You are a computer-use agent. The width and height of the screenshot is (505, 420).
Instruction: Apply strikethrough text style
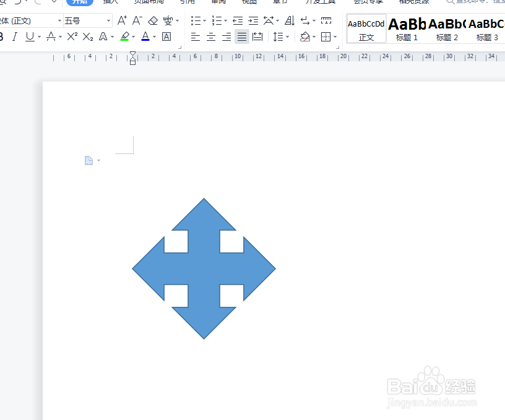tap(51, 36)
